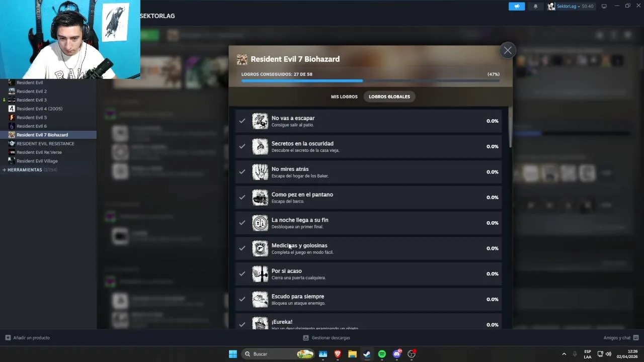The height and width of the screenshot is (362, 644).
Task: Show hidden system tray icons
Action: point(564,354)
